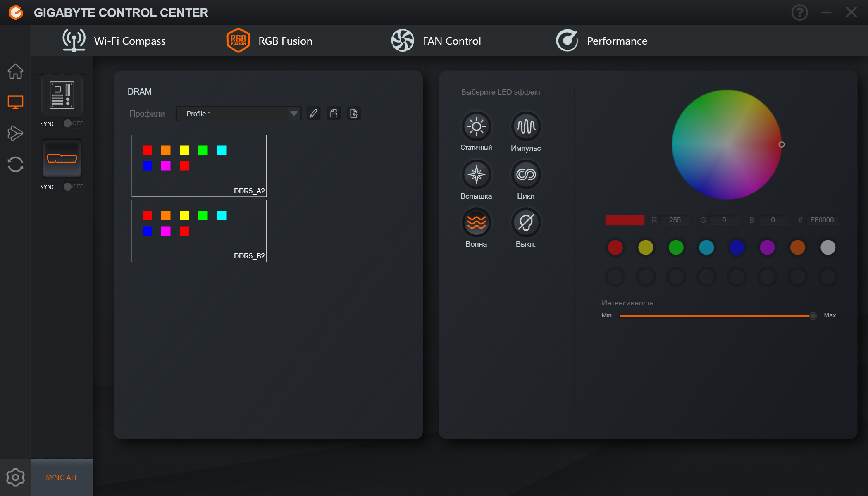Viewport: 868px width, 496px height.
Task: Click the hex color FF0000 field
Action: (x=822, y=220)
